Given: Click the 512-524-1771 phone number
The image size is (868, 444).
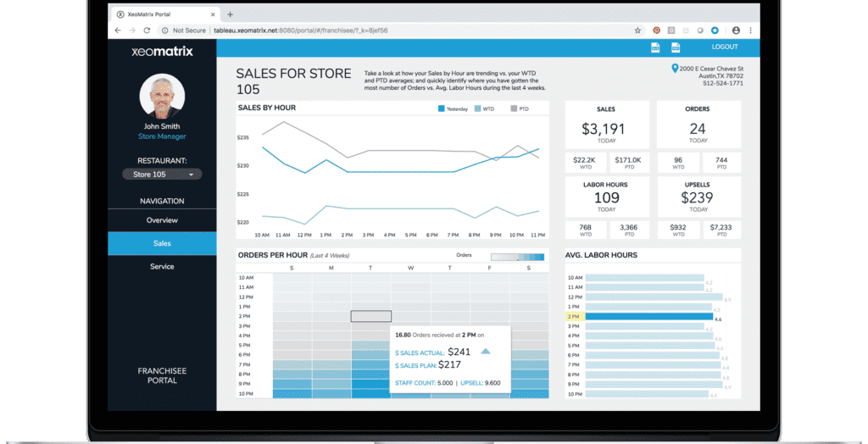Looking at the screenshot, I should [724, 84].
